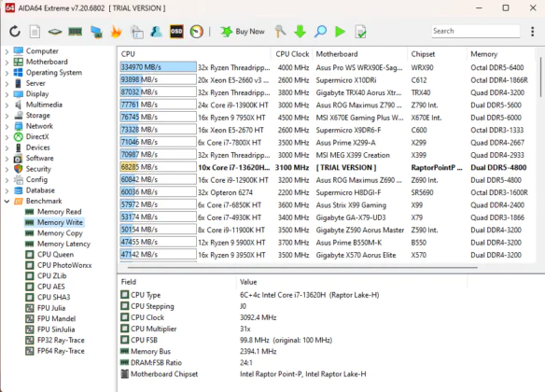The height and width of the screenshot is (392, 545).
Task: Open the FPU SinJulia benchmark
Action: click(x=56, y=329)
